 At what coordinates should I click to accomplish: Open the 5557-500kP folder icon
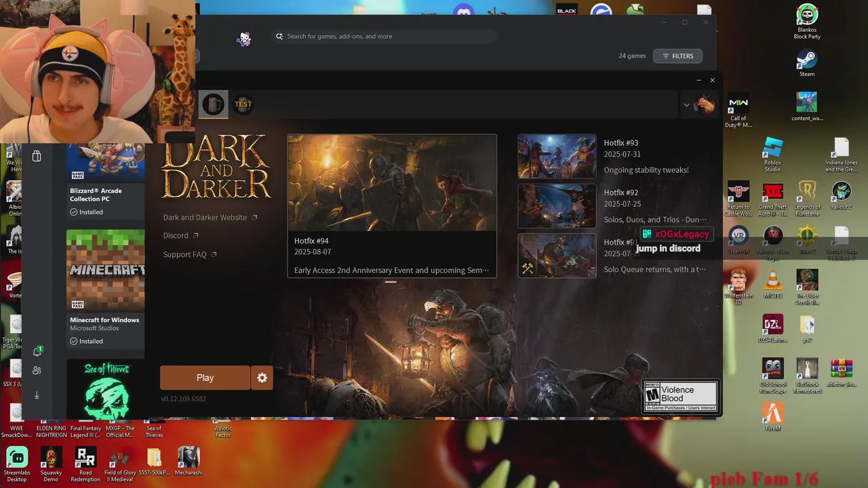(154, 461)
